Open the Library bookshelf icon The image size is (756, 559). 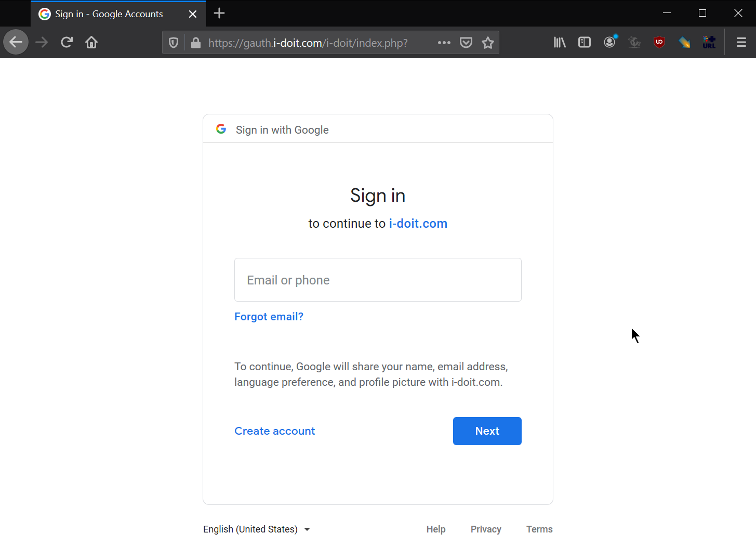[560, 42]
